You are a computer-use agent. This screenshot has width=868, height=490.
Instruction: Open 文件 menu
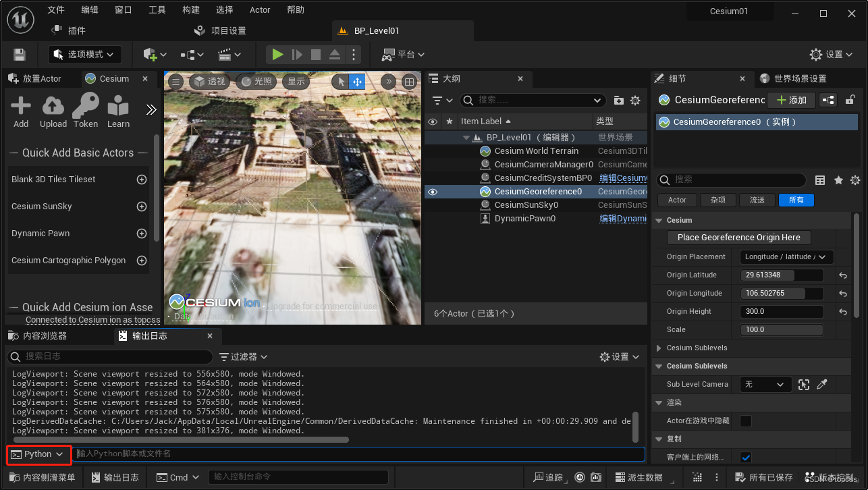56,10
